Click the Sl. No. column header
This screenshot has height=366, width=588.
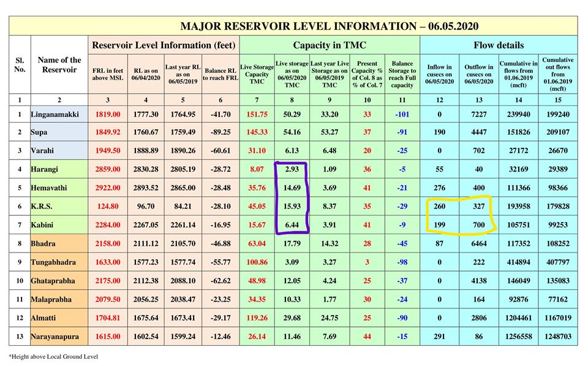20,65
